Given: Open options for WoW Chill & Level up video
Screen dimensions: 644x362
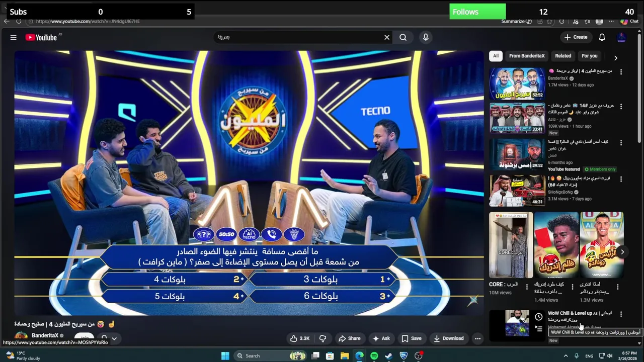Looking at the screenshot, I should pos(621,314).
